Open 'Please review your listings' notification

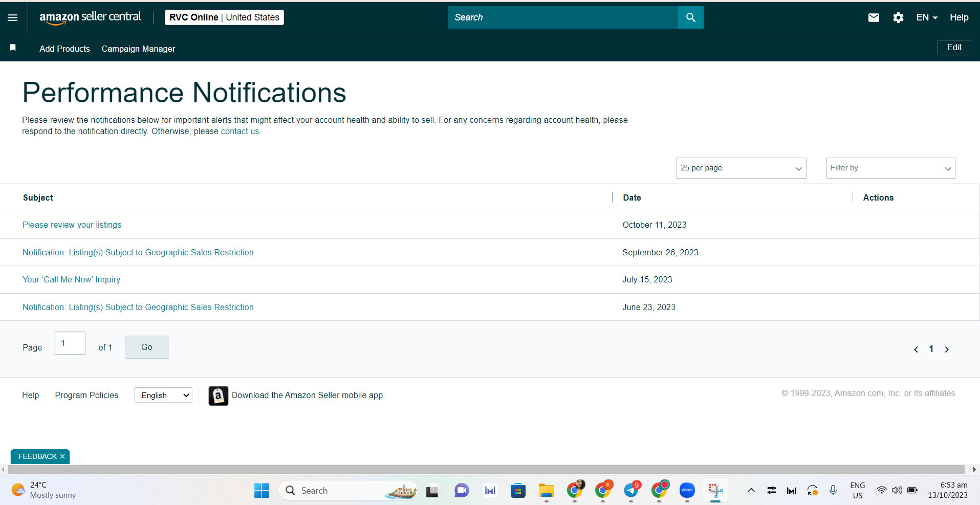point(72,225)
